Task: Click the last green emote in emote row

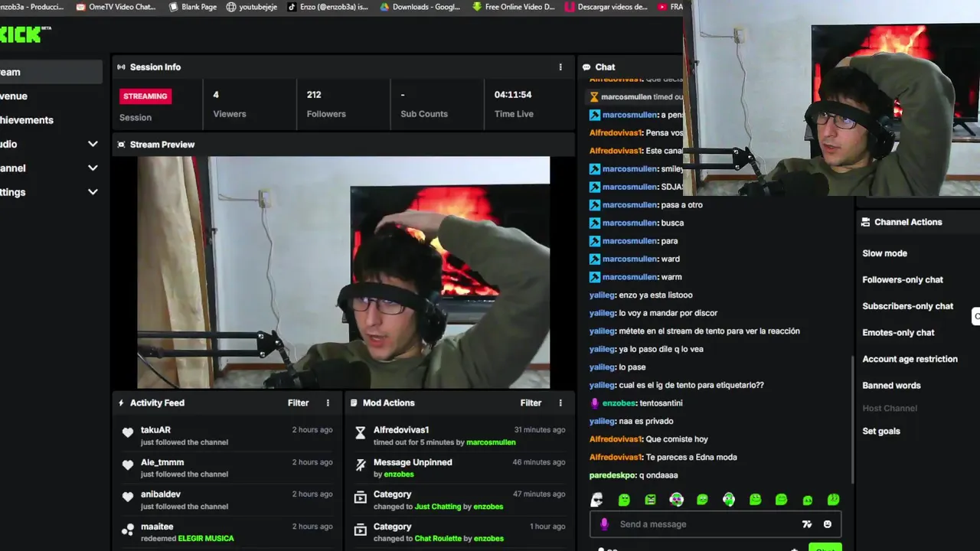Action: pos(833,500)
